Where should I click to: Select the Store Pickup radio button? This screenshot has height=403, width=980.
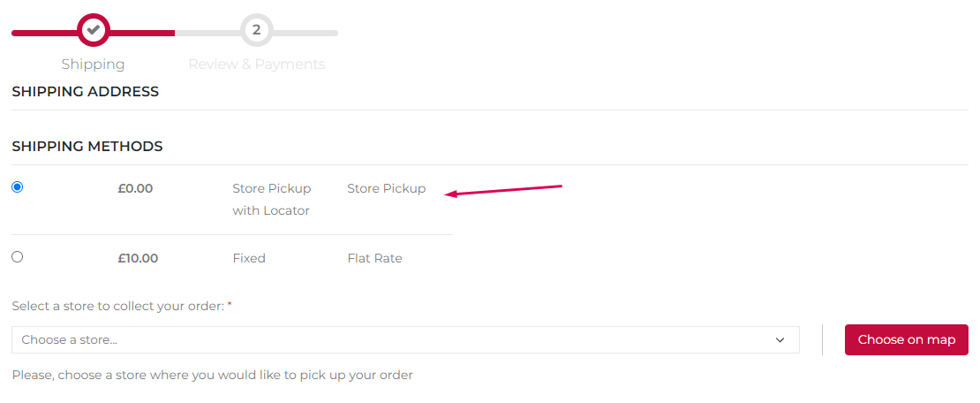point(18,187)
